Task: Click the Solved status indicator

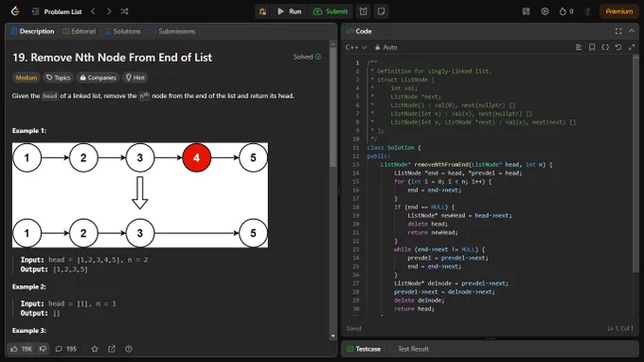Action: (x=307, y=57)
